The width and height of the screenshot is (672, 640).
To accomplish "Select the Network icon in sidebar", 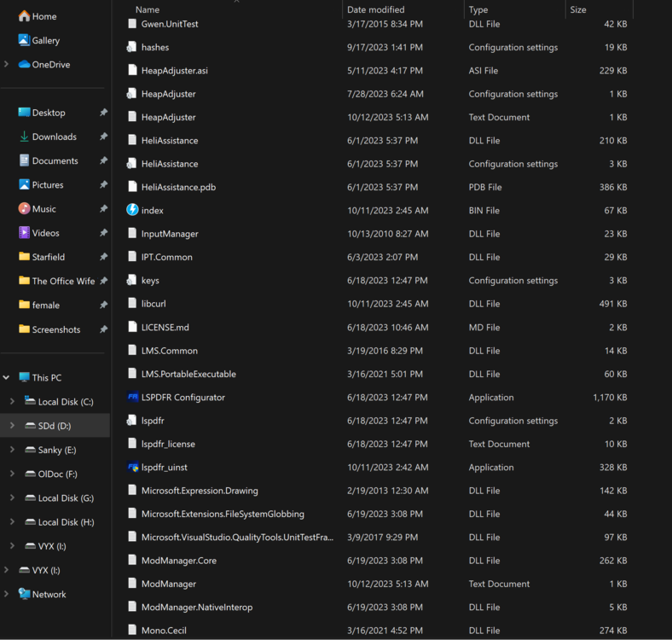I will (x=24, y=594).
